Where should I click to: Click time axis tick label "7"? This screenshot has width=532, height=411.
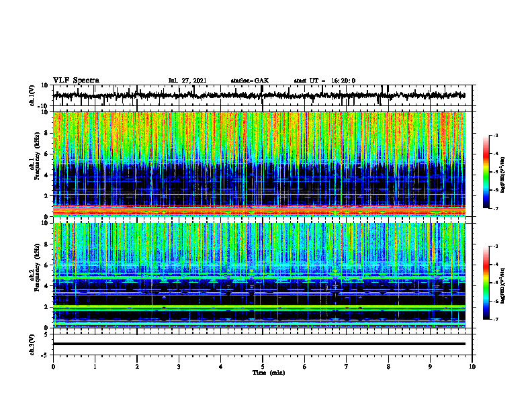click(347, 367)
